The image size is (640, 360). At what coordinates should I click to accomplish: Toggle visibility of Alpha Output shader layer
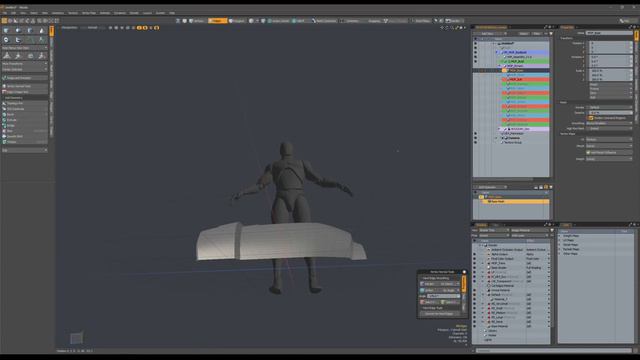point(475,254)
